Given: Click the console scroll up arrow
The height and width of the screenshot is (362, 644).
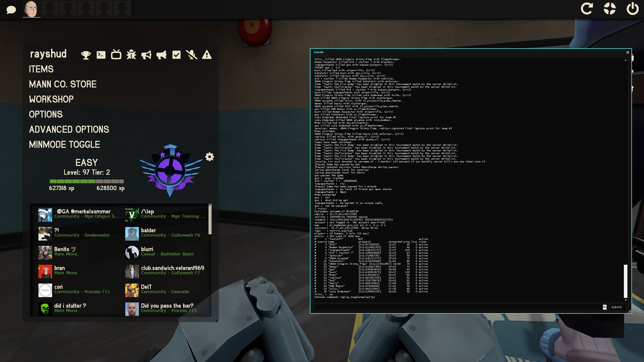Looking at the screenshot, I should (x=626, y=60).
